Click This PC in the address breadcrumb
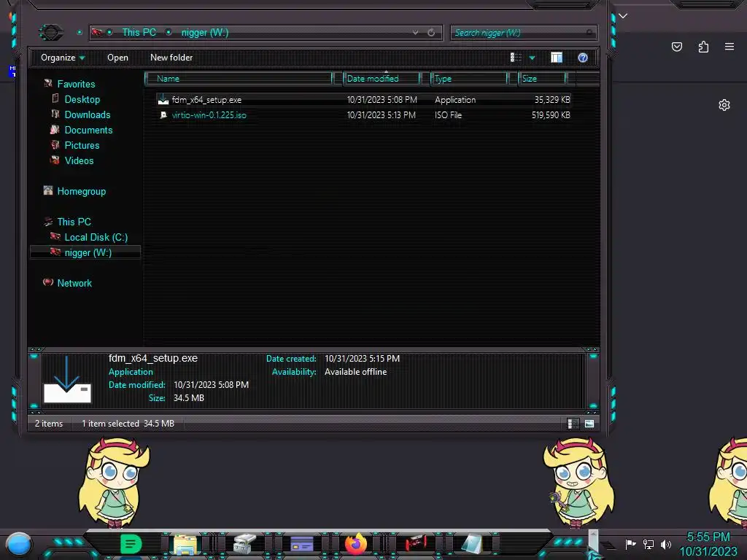747x560 pixels. tap(139, 32)
